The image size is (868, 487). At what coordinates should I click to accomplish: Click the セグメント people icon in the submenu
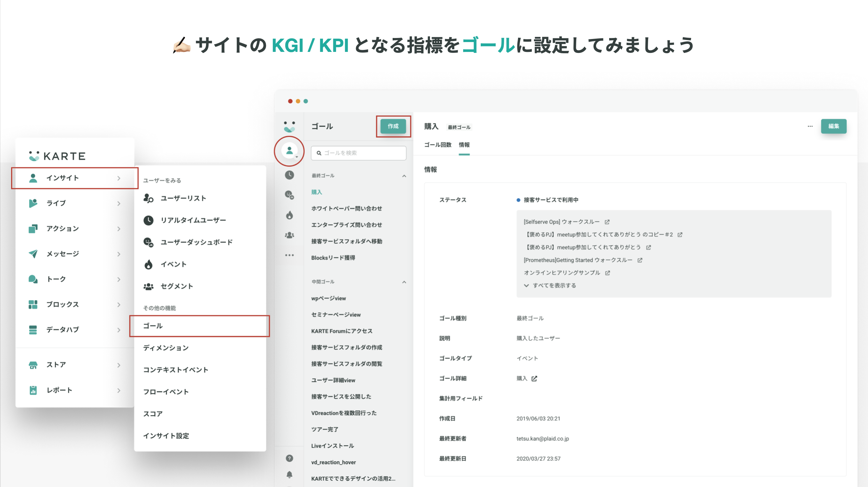click(148, 286)
